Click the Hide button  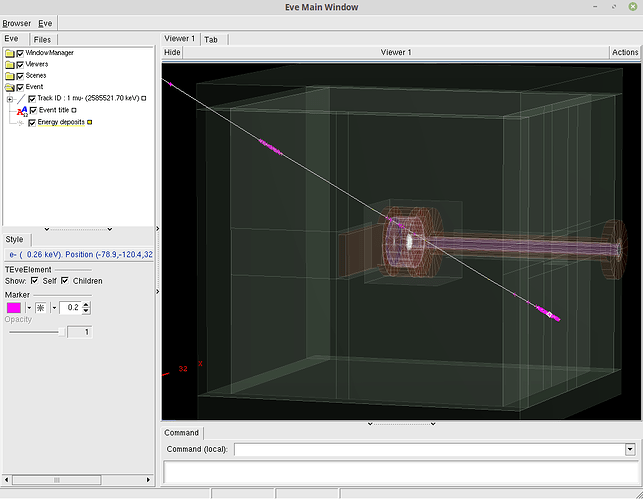[x=172, y=52]
